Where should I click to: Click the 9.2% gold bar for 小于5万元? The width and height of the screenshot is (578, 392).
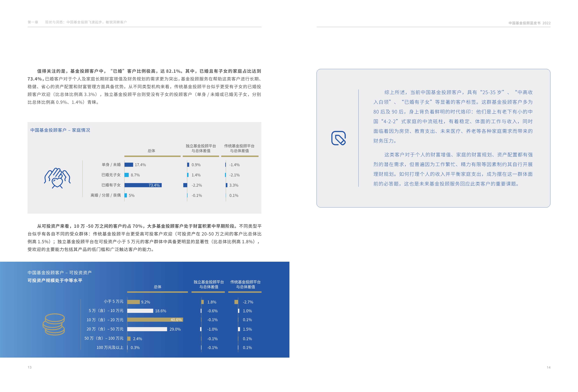click(x=133, y=302)
